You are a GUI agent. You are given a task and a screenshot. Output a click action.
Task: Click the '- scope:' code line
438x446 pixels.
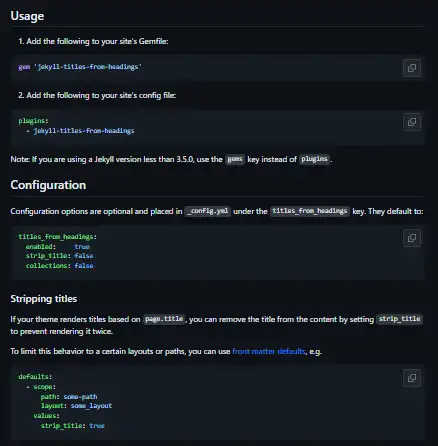point(41,387)
